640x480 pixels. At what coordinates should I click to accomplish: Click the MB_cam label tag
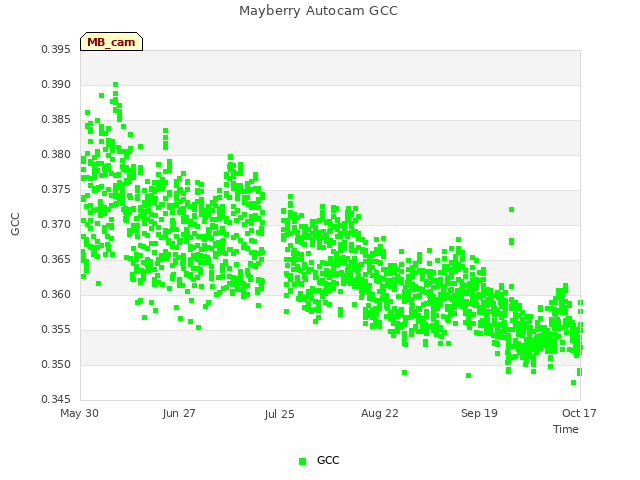[x=111, y=42]
